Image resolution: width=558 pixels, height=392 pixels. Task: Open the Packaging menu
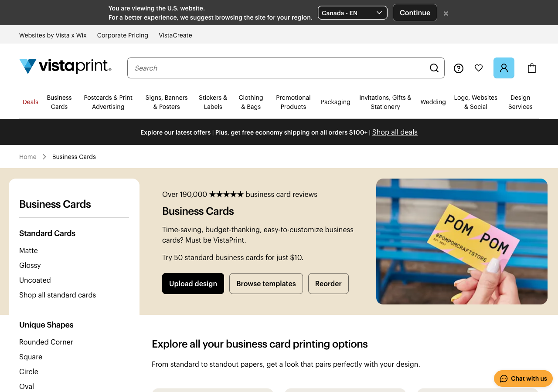pos(336,102)
